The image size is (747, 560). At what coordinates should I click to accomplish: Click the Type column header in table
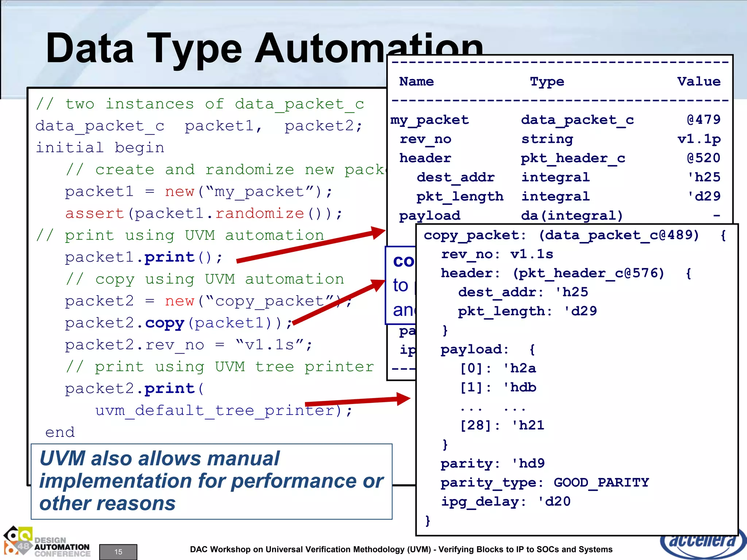[x=546, y=82]
